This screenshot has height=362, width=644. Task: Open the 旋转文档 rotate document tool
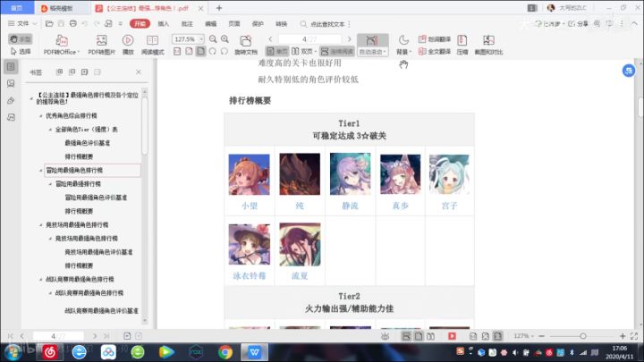coord(246,45)
